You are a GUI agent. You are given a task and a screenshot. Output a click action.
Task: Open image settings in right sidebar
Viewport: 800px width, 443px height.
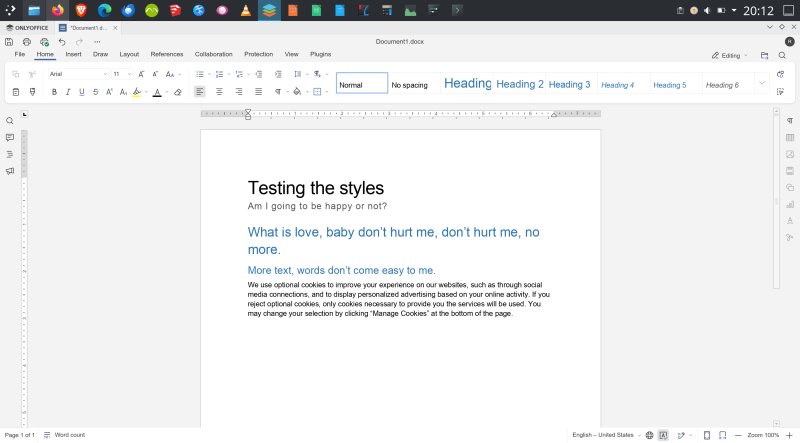coord(790,154)
